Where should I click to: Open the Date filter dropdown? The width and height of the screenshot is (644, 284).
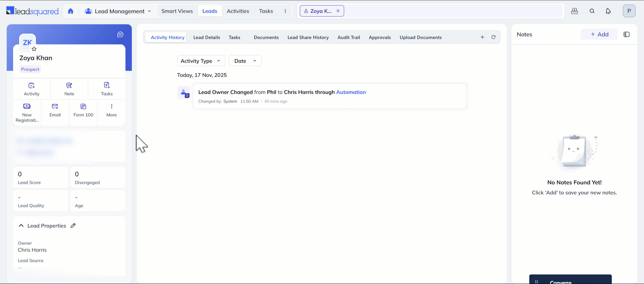coord(245,61)
